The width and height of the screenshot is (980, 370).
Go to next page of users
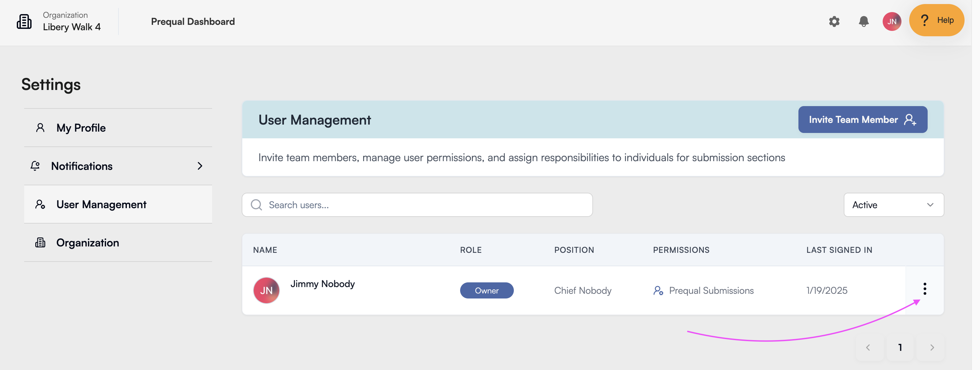[x=932, y=348]
